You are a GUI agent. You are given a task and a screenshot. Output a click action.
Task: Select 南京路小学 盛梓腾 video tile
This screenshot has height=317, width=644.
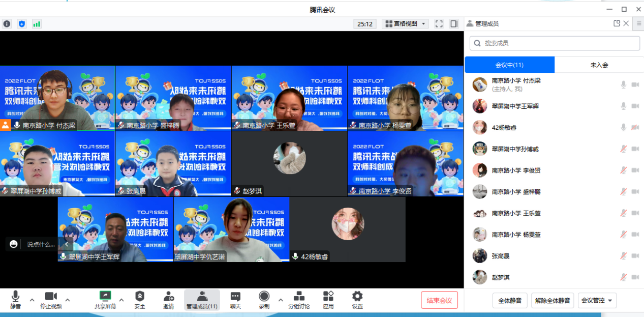(173, 98)
